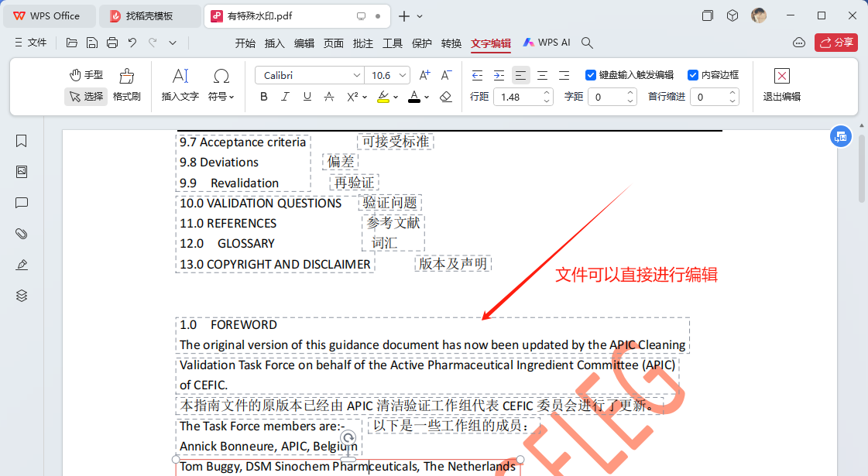Exit editing with 退出编辑 button
The image size is (868, 476).
click(781, 85)
